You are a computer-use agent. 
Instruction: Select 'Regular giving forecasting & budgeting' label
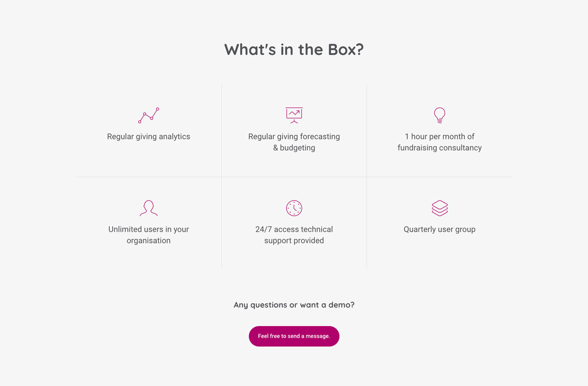(x=294, y=142)
